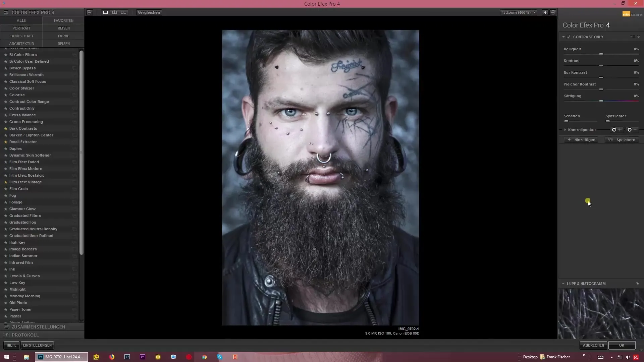
Task: Toggle favorite star for Glamour Glow
Action: pos(6,209)
